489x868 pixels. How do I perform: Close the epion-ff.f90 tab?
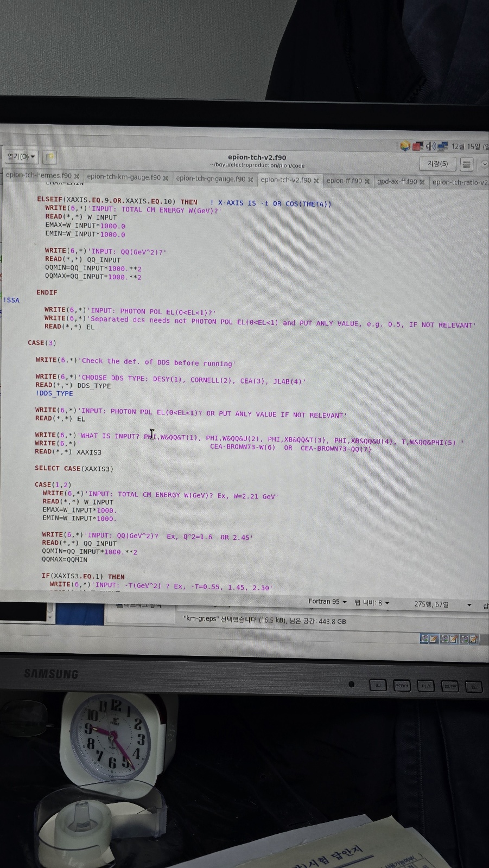click(x=367, y=181)
